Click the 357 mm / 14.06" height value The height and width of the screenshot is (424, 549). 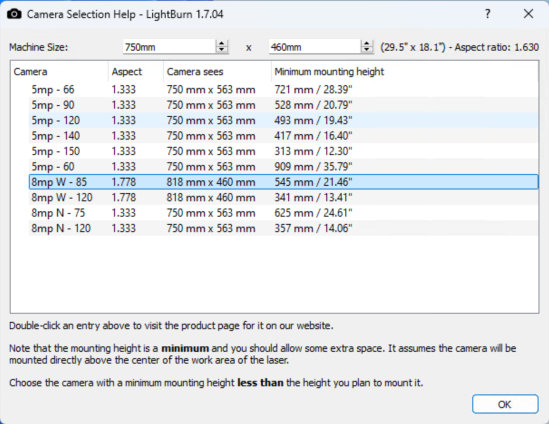[313, 228]
